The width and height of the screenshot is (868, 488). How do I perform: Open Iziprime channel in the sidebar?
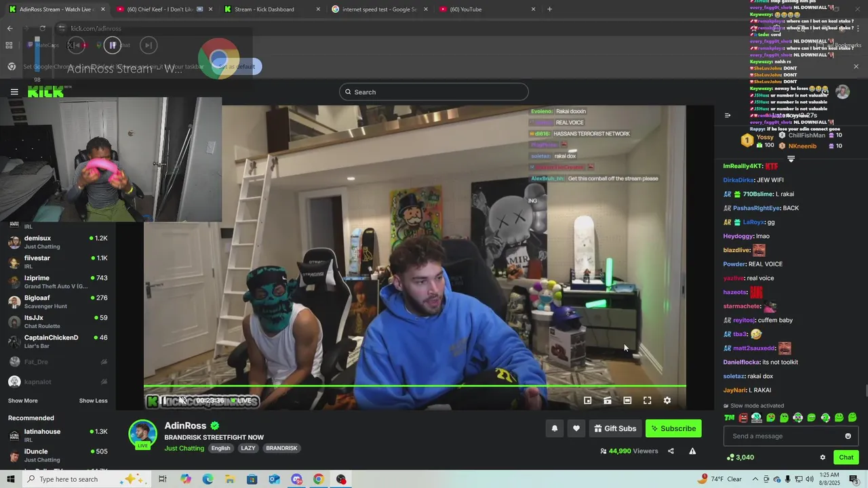click(x=58, y=282)
